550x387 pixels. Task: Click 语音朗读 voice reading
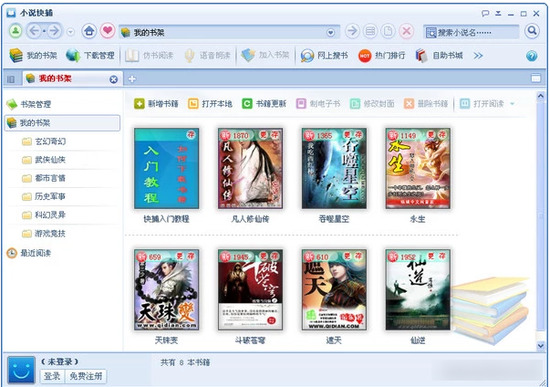click(207, 55)
